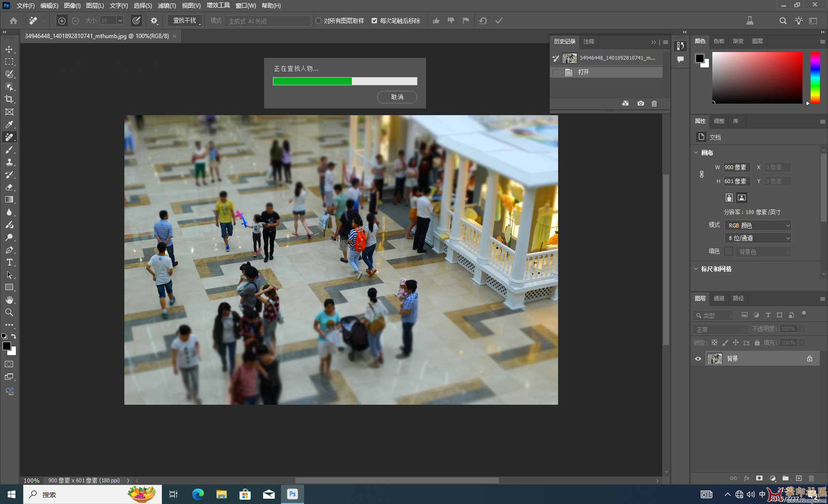The height and width of the screenshot is (504, 828).
Task: Select the Clone Stamp tool
Action: tap(9, 162)
